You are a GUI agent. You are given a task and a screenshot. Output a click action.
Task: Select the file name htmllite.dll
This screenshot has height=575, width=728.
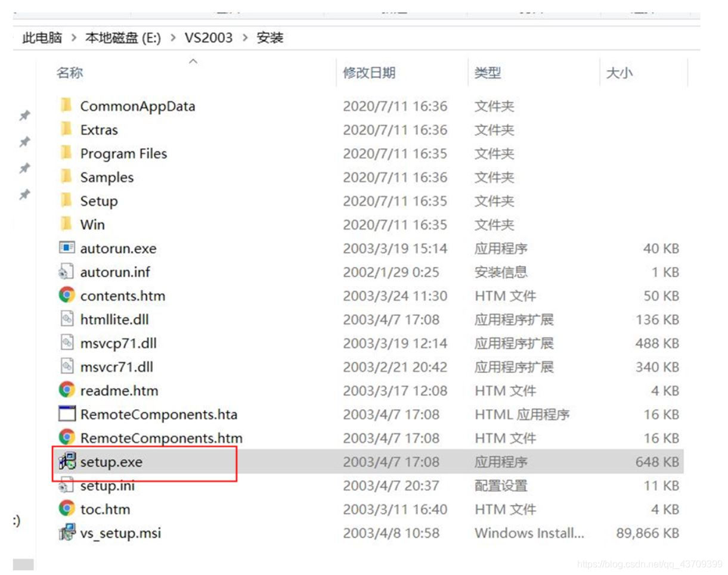point(114,319)
